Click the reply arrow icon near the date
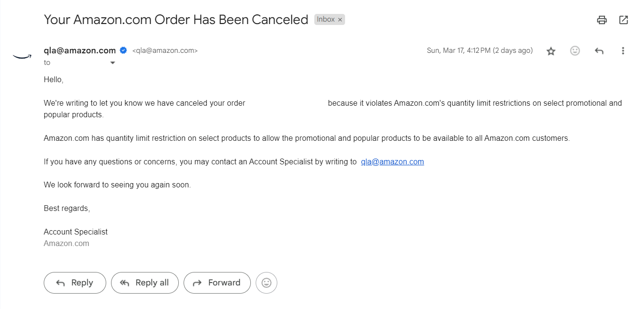The height and width of the screenshot is (309, 644). (599, 51)
